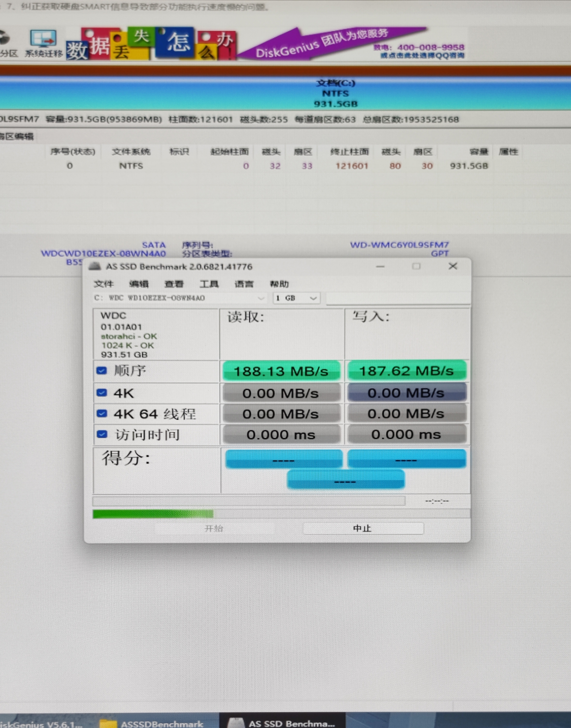The width and height of the screenshot is (571, 728).
Task: Select the NTFS partition row cell
Action: pyautogui.click(x=131, y=166)
